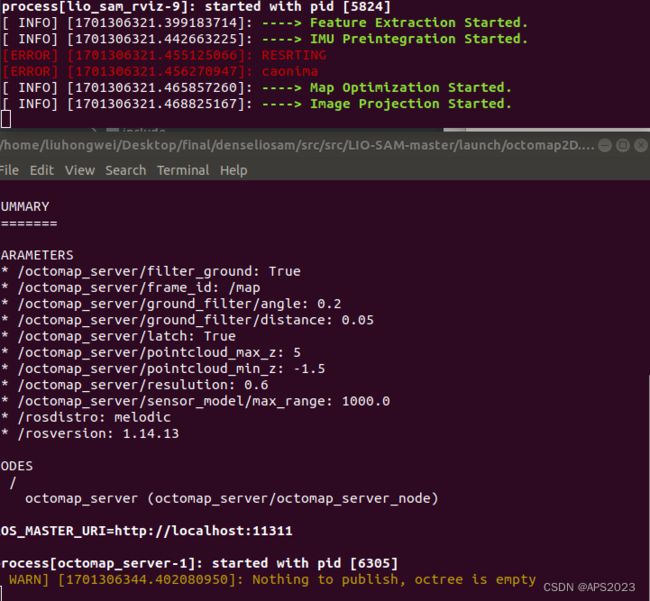The height and width of the screenshot is (601, 650).
Task: Click the 'Nothing to publish, octree is empty' warning
Action: pos(272,580)
